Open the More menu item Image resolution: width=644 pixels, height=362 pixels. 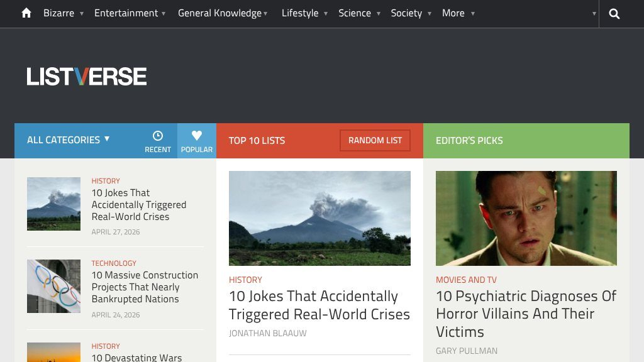pos(453,13)
